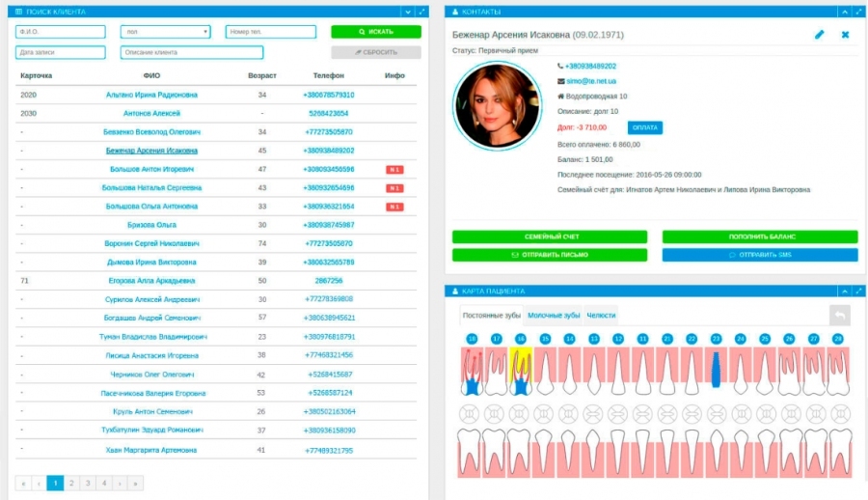Go to page 2 of client list
868x500 pixels.
[x=71, y=483]
